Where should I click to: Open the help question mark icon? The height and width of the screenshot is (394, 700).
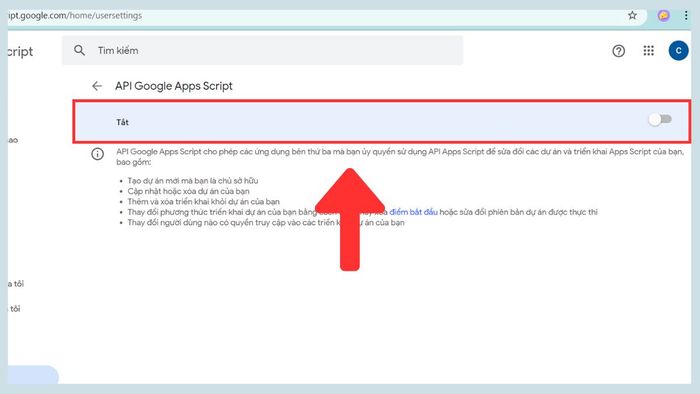pos(618,51)
